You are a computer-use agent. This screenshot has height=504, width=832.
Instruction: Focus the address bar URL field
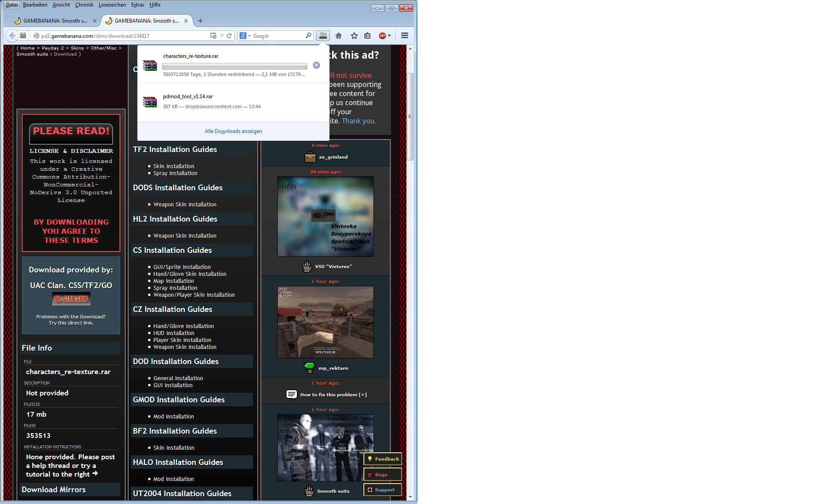point(124,36)
